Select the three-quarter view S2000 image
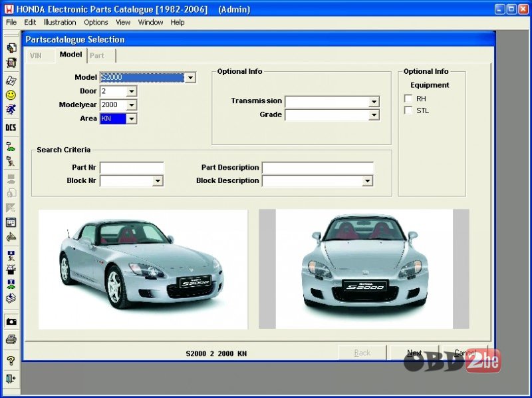Image resolution: width=532 pixels, height=398 pixels. [x=143, y=270]
